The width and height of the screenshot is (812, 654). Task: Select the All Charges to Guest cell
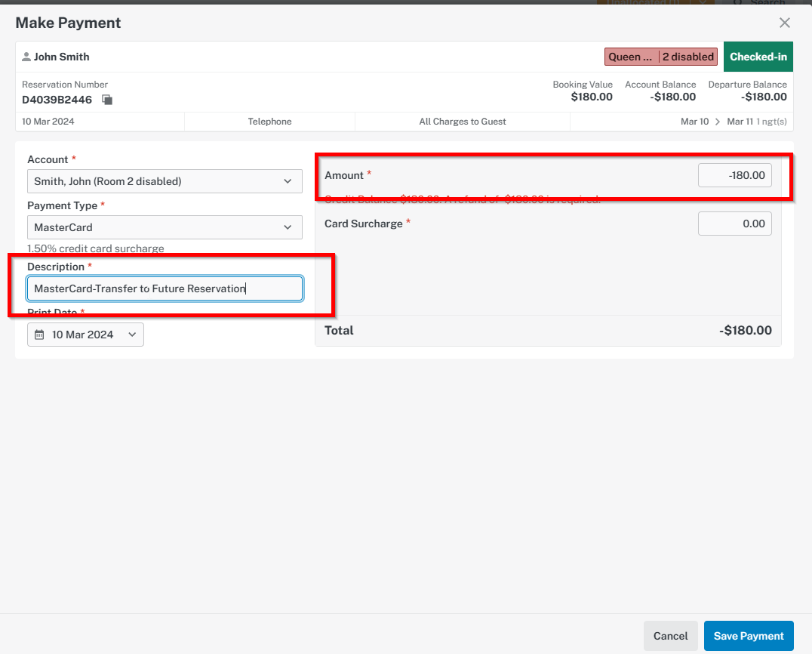tap(463, 122)
